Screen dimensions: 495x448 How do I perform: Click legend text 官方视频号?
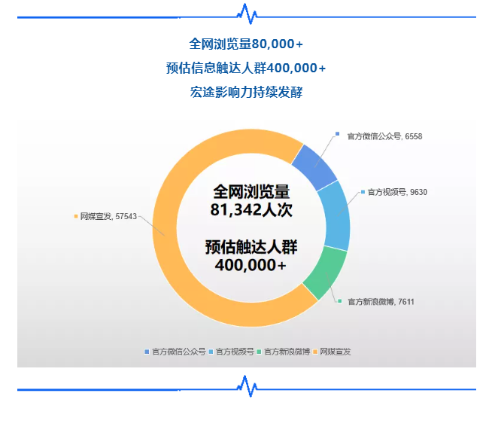tap(235, 352)
